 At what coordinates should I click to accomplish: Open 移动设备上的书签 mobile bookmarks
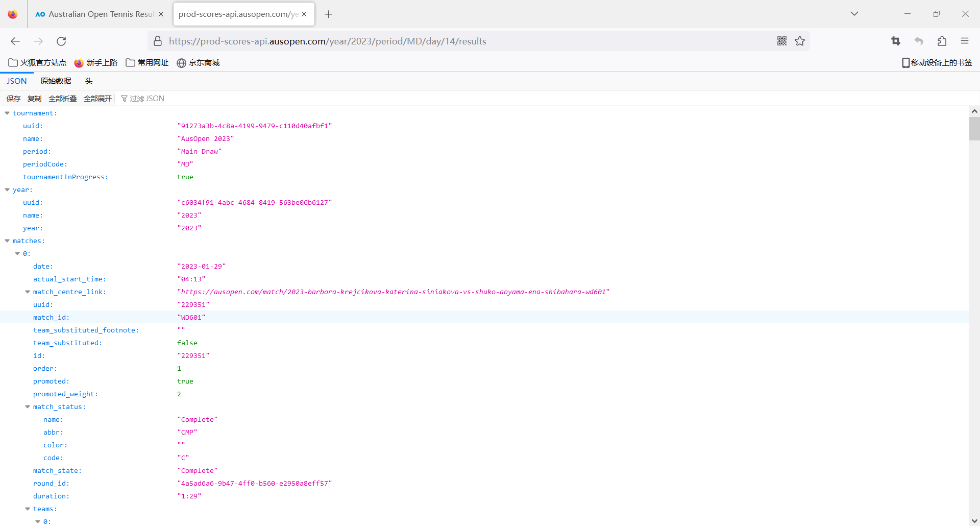coord(937,63)
